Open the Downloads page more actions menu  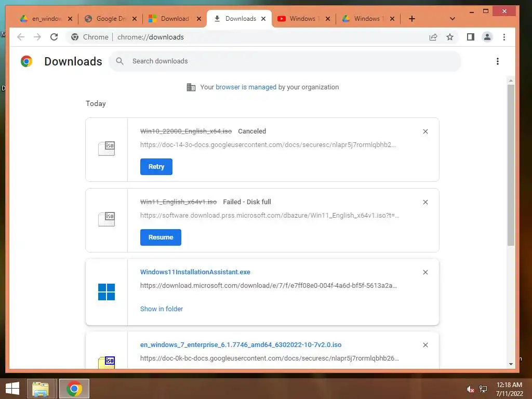coord(497,61)
